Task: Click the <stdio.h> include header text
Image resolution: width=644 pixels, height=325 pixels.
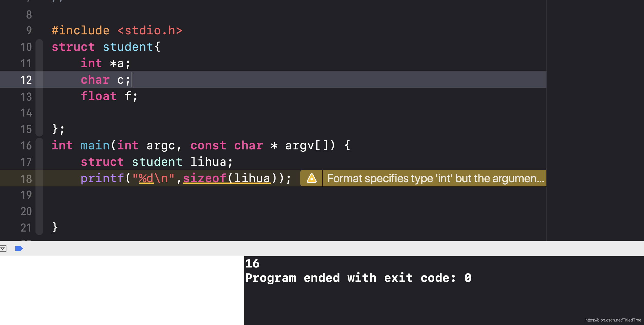Action: [x=150, y=31]
